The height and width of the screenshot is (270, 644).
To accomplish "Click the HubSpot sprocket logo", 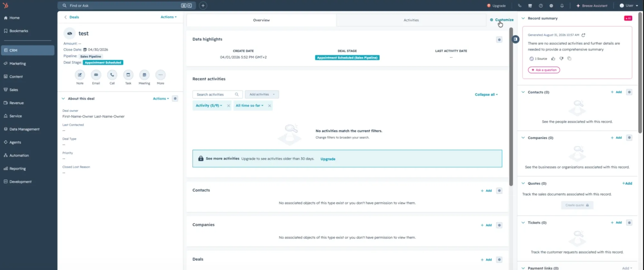I will click(5, 5).
